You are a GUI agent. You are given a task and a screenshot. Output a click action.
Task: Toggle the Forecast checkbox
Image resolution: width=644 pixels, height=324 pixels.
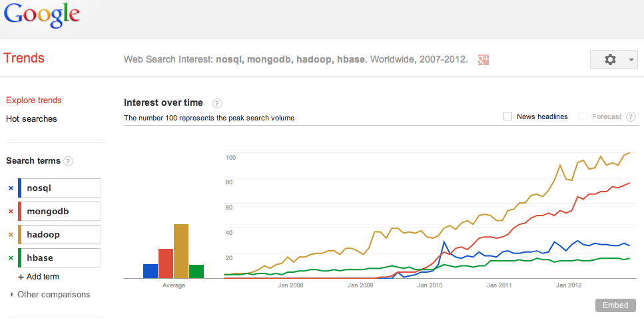tap(583, 116)
